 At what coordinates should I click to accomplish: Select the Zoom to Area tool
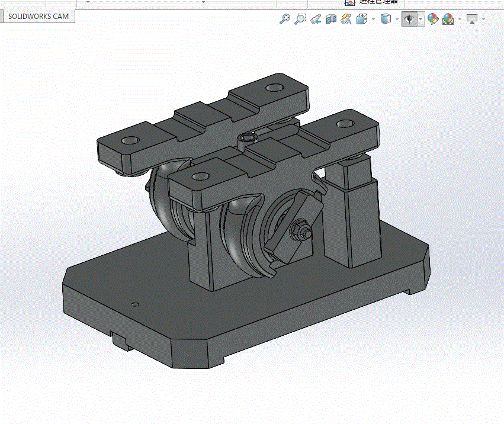point(300,19)
